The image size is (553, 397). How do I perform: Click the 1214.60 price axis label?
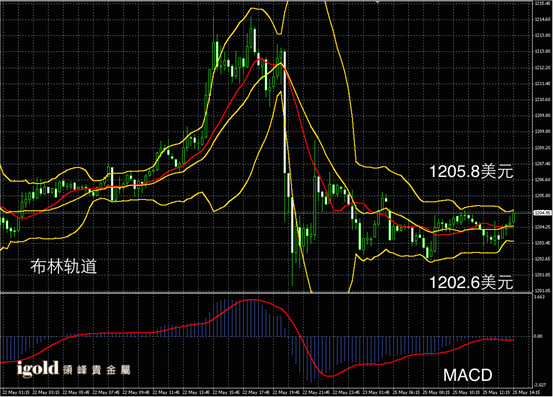542,19
